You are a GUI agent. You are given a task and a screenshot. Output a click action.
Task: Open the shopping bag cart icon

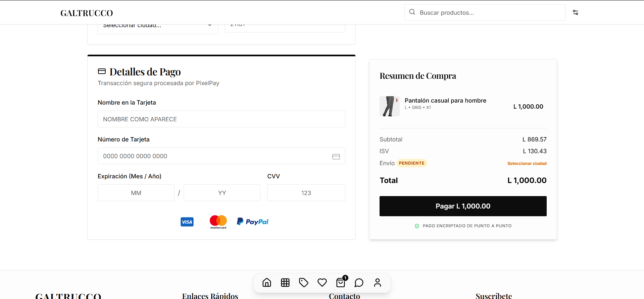tap(341, 283)
